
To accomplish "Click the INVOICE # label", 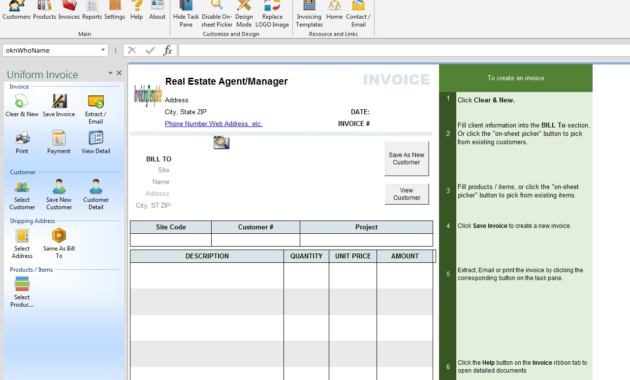I will coord(354,124).
